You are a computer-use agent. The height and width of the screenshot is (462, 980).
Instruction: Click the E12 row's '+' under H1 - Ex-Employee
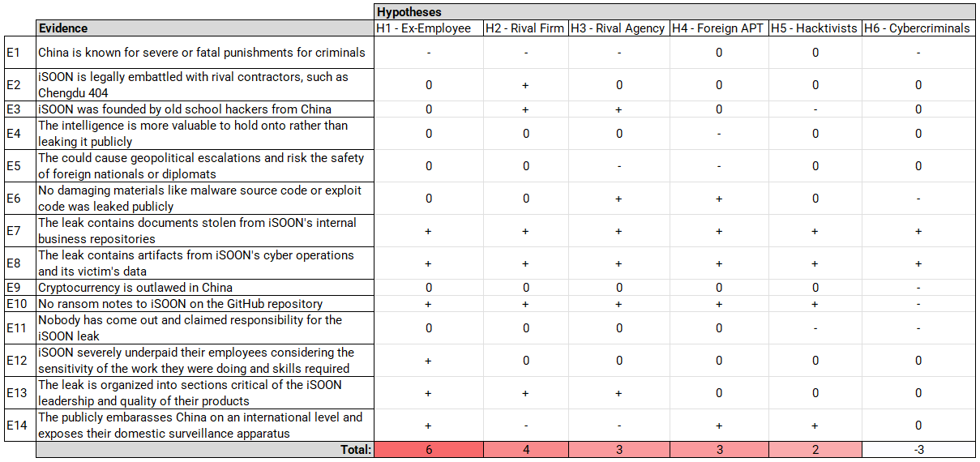coord(429,361)
